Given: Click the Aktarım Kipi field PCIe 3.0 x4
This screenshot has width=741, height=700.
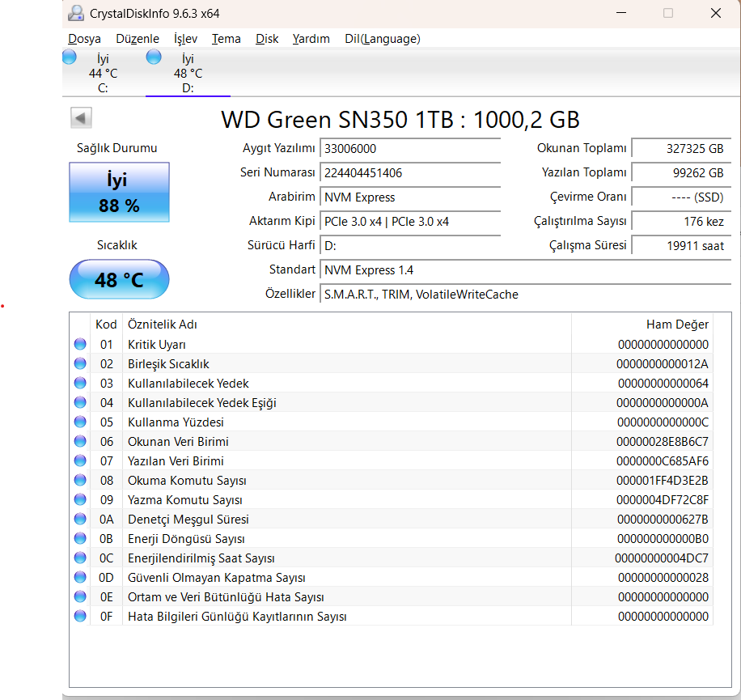Looking at the screenshot, I should 410,221.
